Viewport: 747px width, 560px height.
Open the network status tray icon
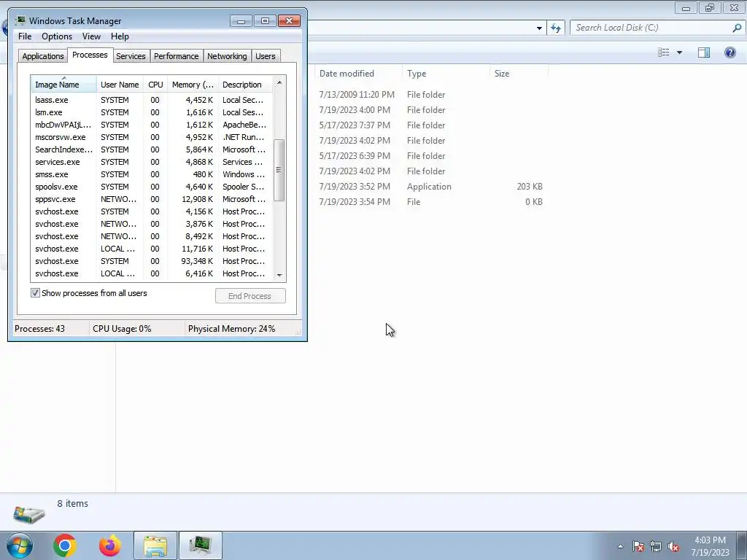pyautogui.click(x=656, y=546)
